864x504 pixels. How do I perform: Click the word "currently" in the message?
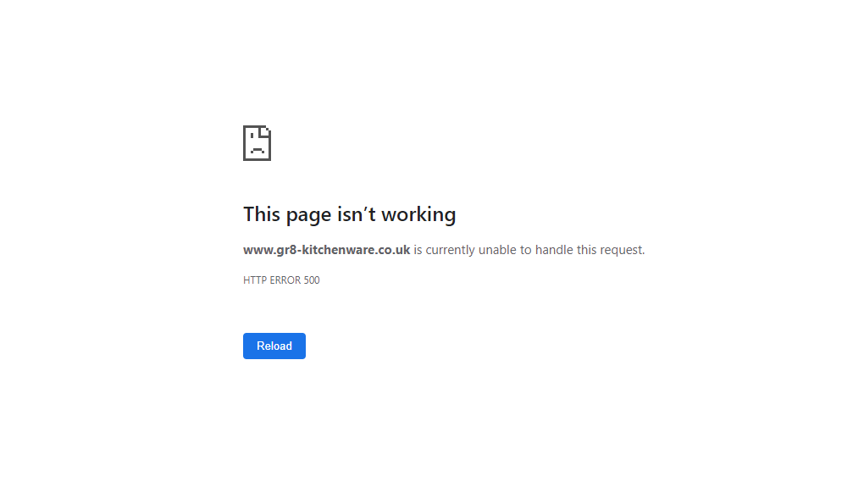pos(450,250)
